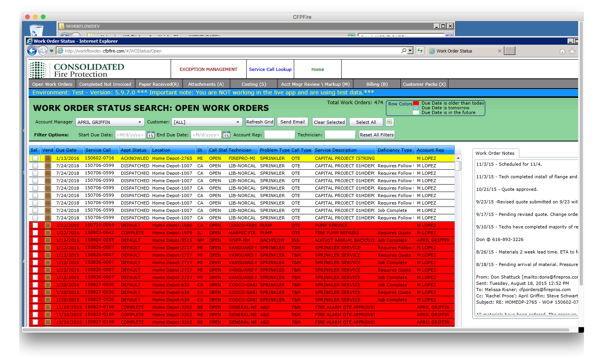
Task: Expand the address bar autocomplete dropdown arrow
Action: click(x=410, y=51)
